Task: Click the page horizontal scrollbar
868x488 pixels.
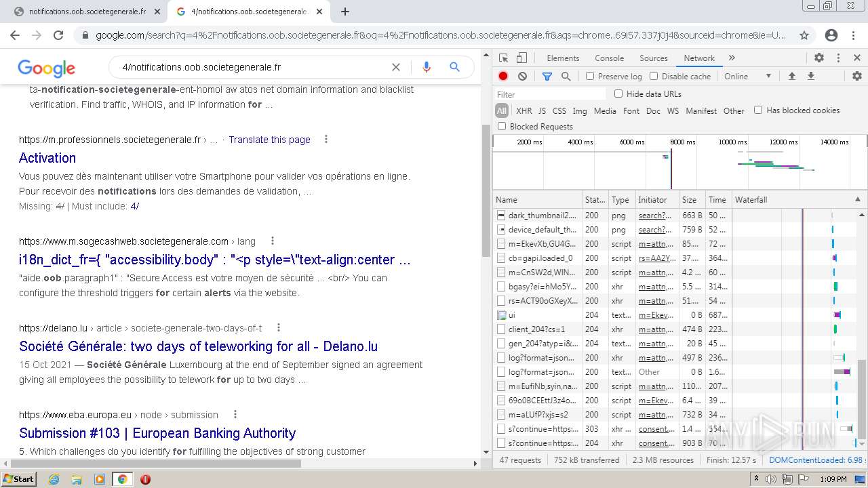Action: [156, 464]
